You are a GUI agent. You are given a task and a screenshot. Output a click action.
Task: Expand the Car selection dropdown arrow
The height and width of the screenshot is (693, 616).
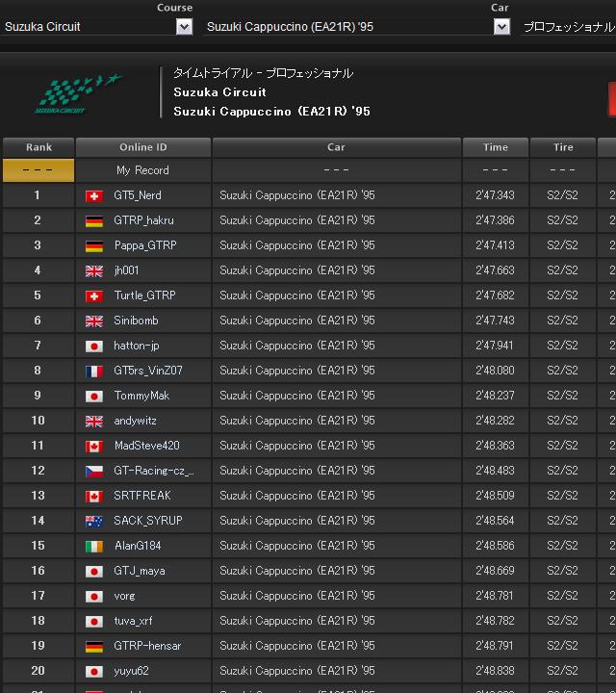501,27
